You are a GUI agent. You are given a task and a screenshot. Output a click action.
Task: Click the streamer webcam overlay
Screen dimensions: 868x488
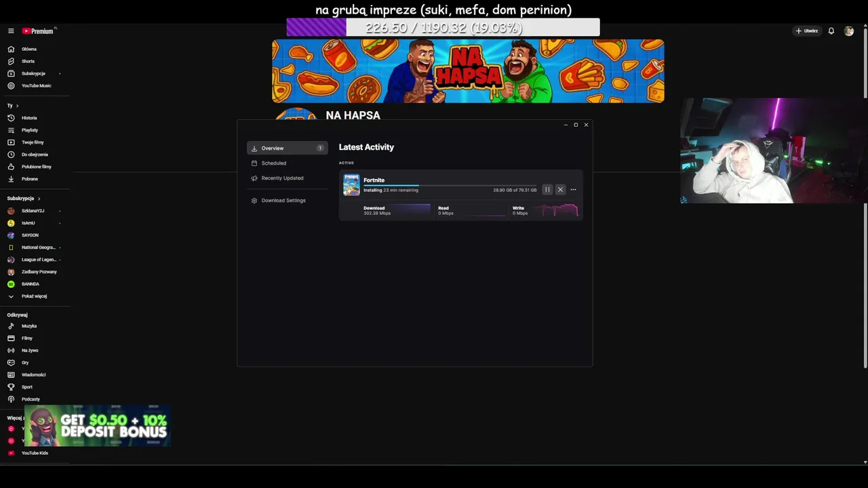click(774, 150)
